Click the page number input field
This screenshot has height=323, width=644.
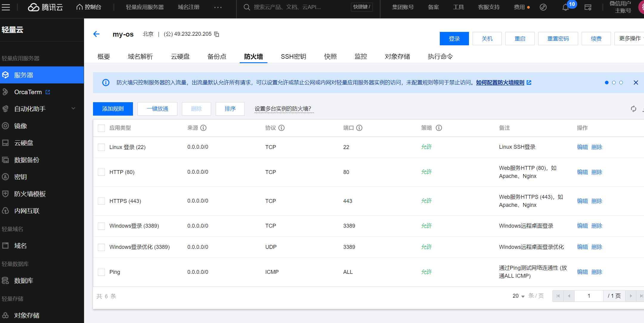coord(589,296)
